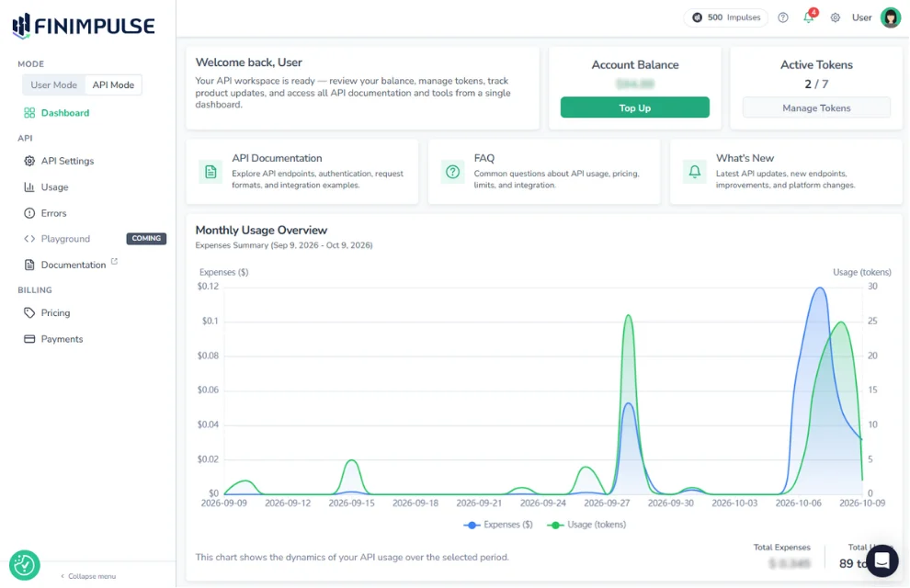Screen dimensions: 910x588
Task: Click the Playground code brackets icon
Action: 29,239
